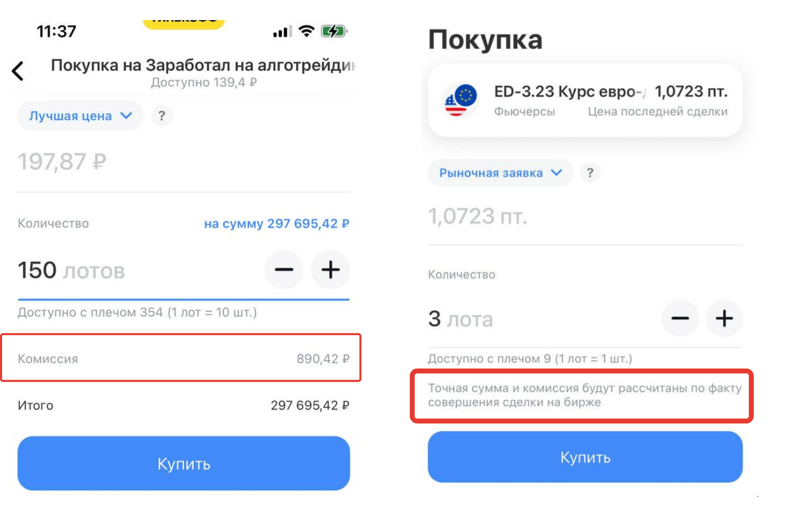The height and width of the screenshot is (515, 812).
Task: Increase the 150 lots quantity with plus
Action: click(x=330, y=270)
